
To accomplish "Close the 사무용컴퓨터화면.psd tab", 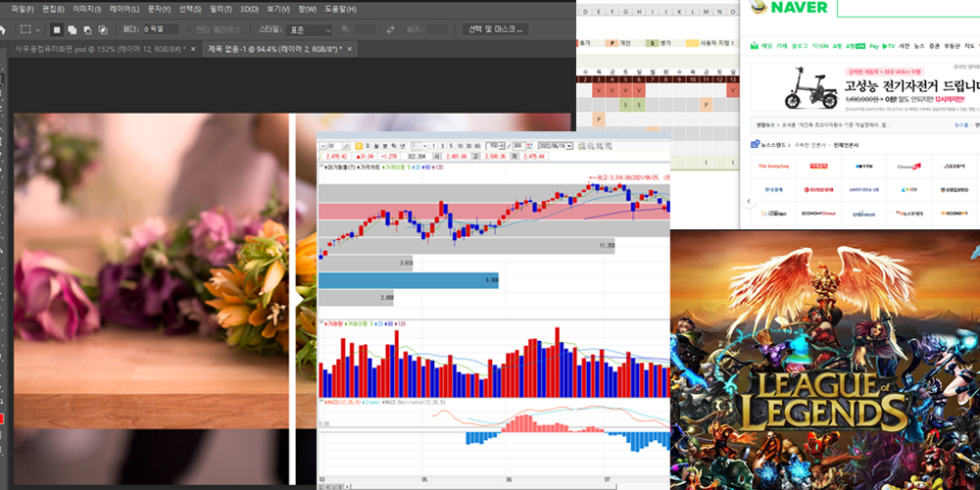I will (193, 49).
